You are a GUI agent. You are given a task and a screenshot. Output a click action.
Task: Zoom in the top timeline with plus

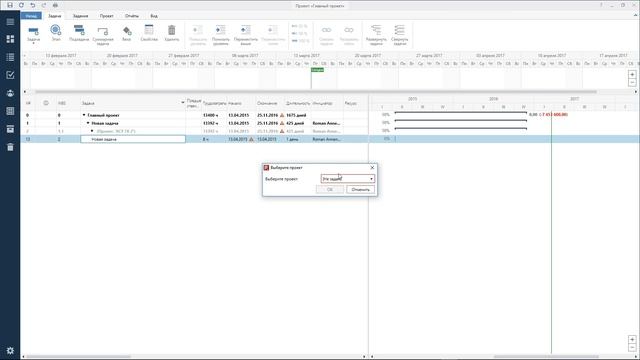point(632,75)
